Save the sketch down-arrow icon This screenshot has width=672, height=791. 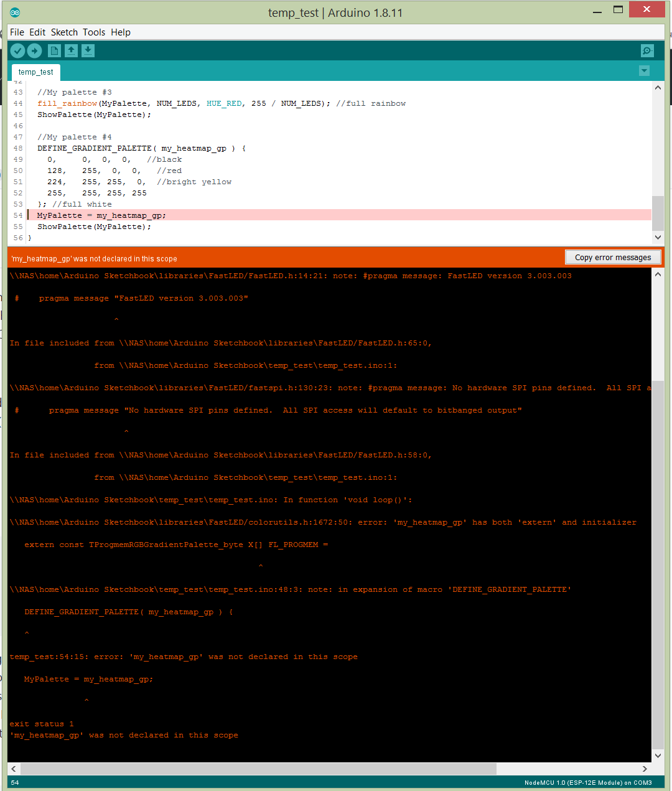point(88,51)
